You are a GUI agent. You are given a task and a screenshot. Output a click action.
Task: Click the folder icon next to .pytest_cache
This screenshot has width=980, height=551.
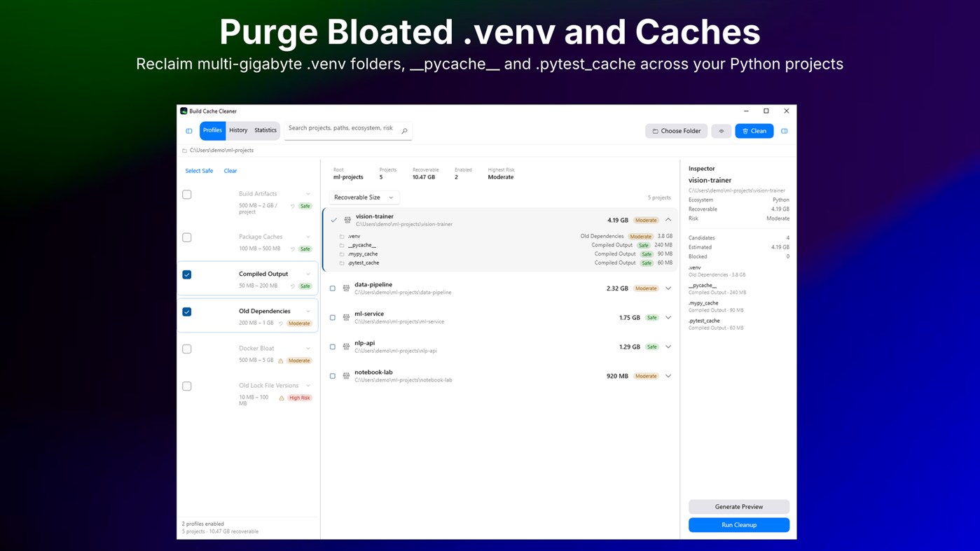(342, 263)
